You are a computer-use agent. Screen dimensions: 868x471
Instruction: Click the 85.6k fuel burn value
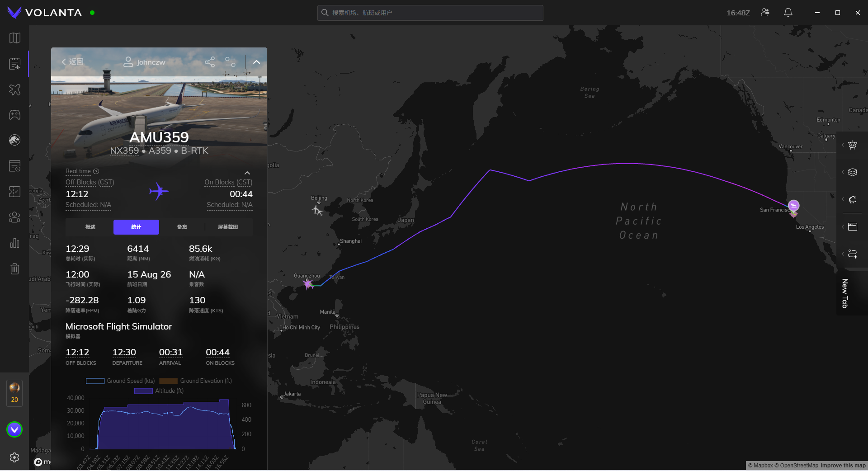200,249
